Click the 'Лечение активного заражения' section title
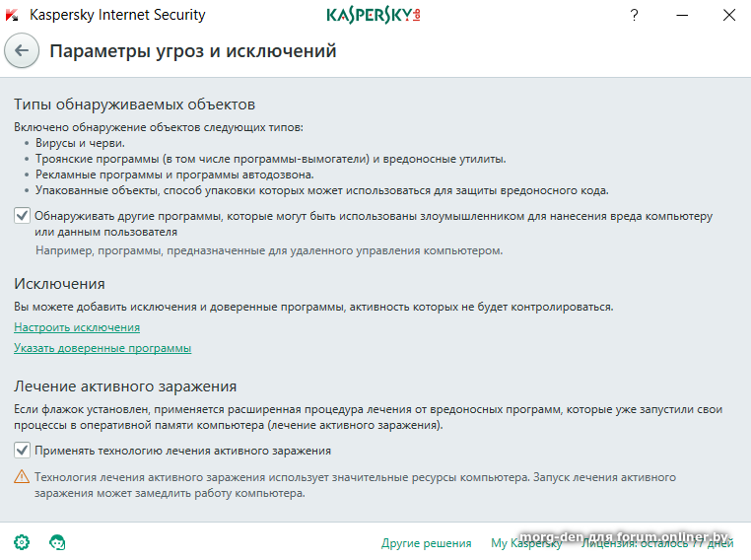The image size is (751, 560). [125, 386]
